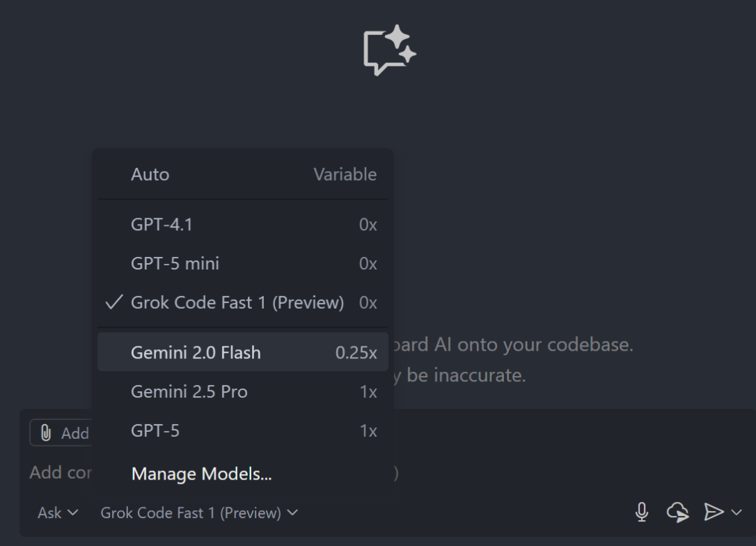The height and width of the screenshot is (546, 756).
Task: Start voice chat with the microphone icon
Action: [641, 512]
